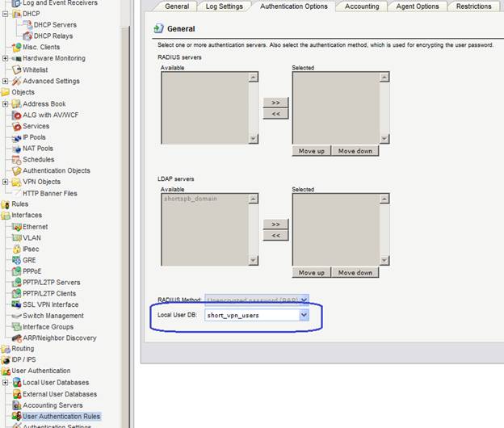Click the Advanced Settings tools icon
Viewport: 504px width, 428px height.
point(16,81)
